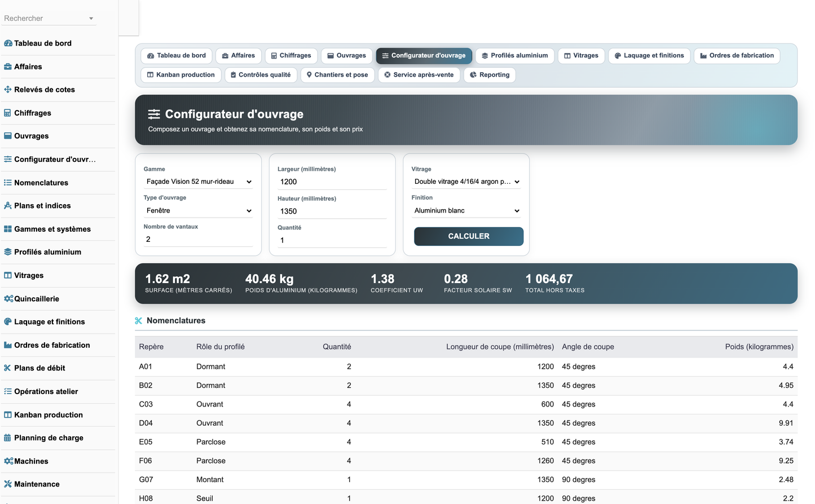
Task: Click the Profilés aluminium layers icon in sidebar
Action: tap(8, 252)
